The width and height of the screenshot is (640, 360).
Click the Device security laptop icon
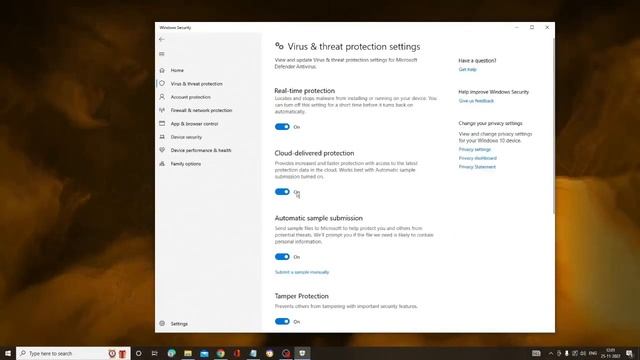[162, 137]
